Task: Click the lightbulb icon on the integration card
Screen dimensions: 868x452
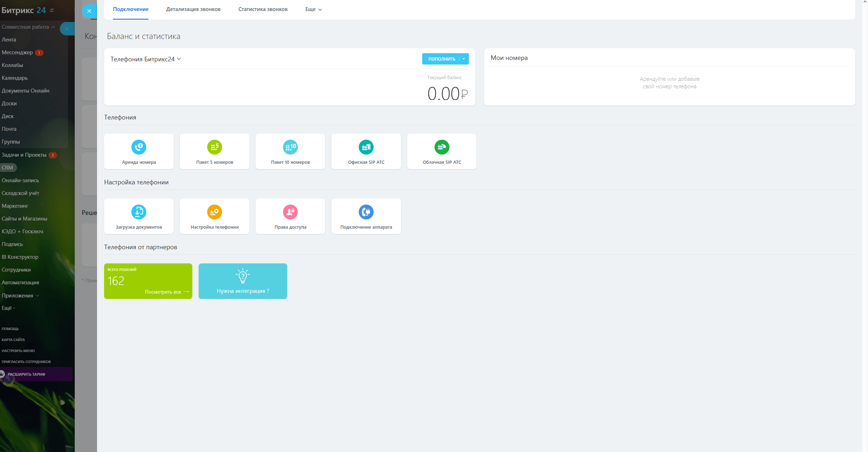Action: (x=243, y=276)
